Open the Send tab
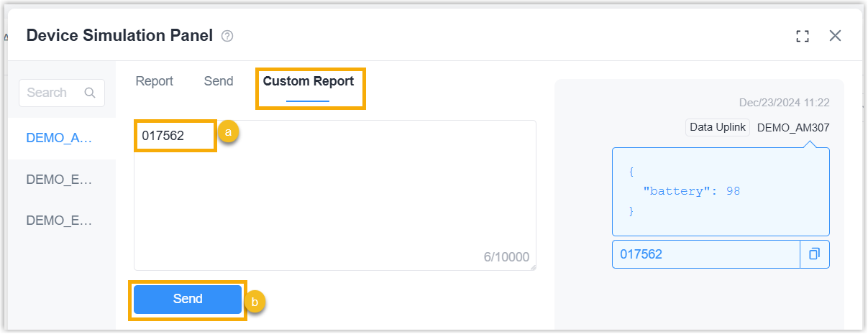This screenshot has width=868, height=334. [218, 81]
